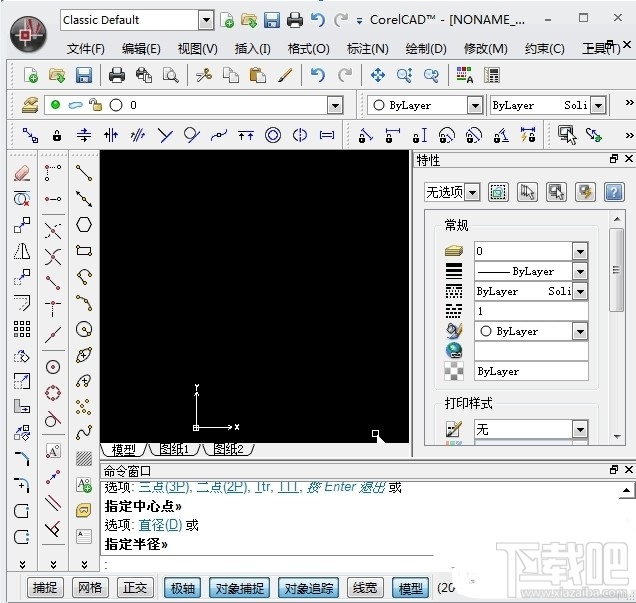This screenshot has height=603, width=636.
Task: Click the 直径(D) command option
Action: pos(160,525)
